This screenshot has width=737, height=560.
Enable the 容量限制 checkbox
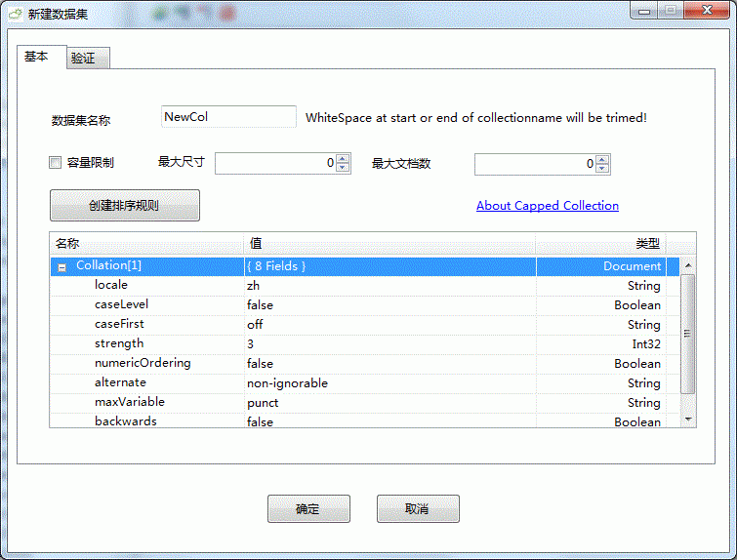pos(55,163)
